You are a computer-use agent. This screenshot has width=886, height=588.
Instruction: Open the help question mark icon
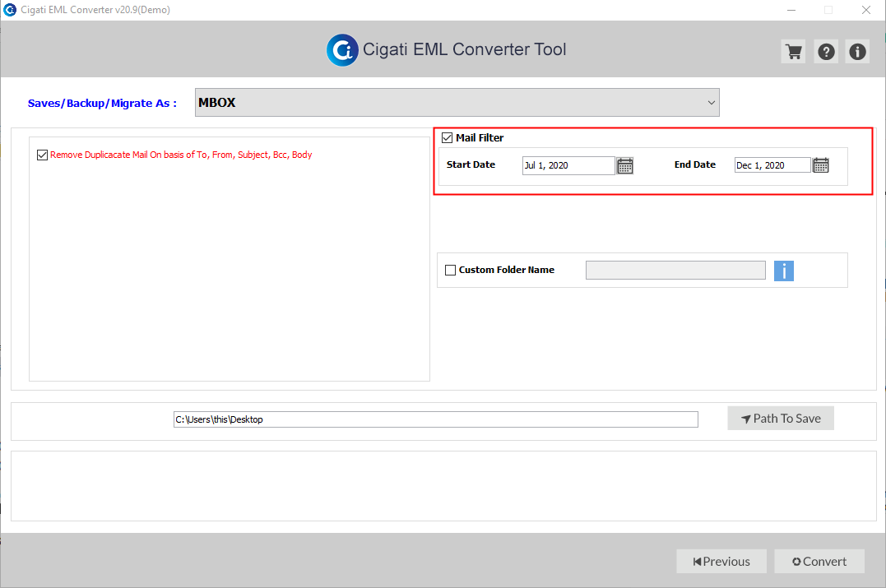coord(826,52)
